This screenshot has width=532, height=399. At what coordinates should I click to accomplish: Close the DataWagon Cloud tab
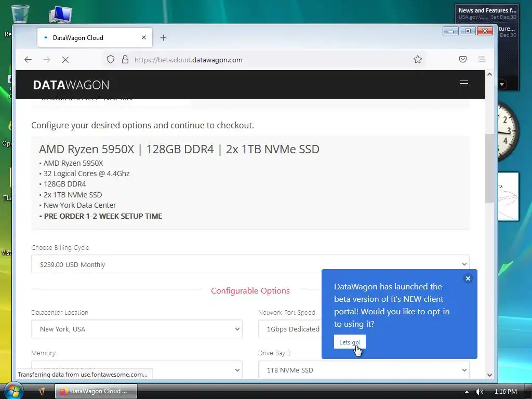coord(144,37)
